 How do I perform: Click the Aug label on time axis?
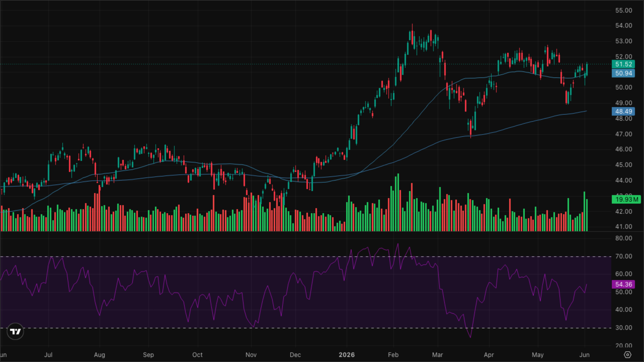[x=99, y=355]
